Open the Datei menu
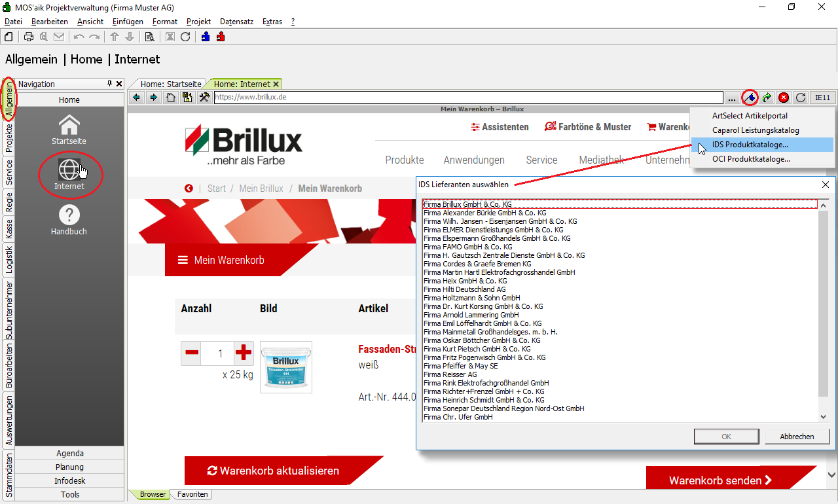838x504 pixels. tap(13, 22)
